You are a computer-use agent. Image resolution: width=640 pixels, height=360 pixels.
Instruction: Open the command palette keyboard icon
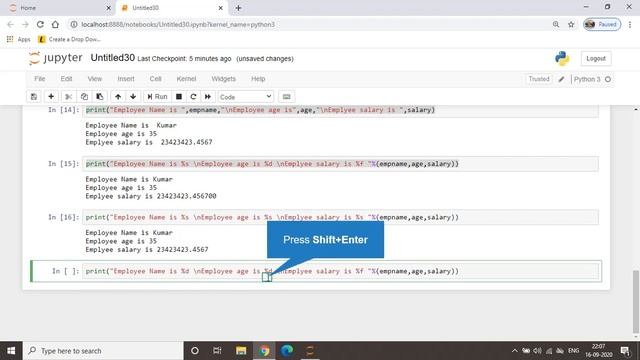coord(287,97)
